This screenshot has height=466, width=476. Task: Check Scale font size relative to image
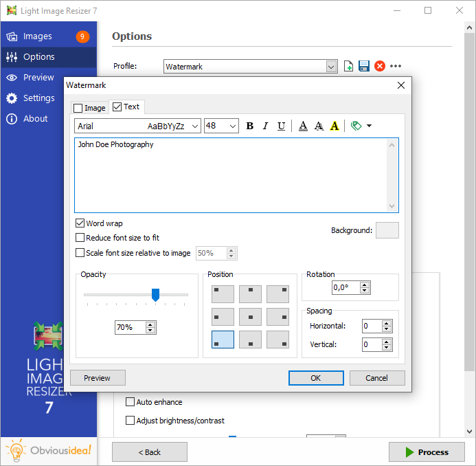[80, 253]
